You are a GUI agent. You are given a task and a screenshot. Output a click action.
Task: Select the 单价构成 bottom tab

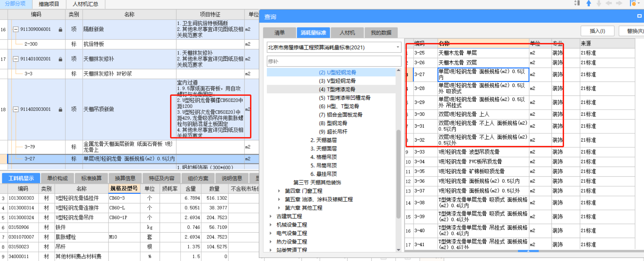tap(57, 178)
